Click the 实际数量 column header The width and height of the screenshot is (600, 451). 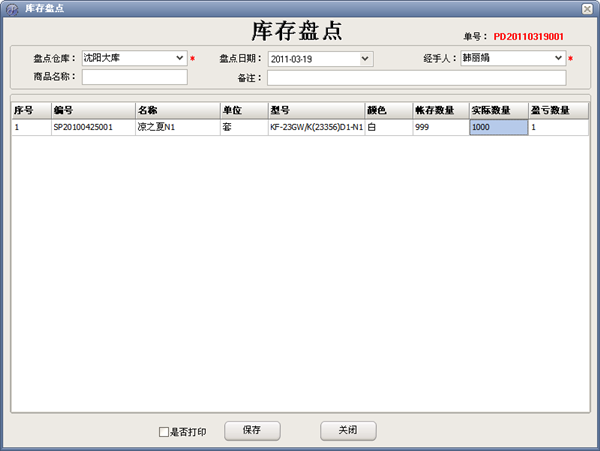click(x=497, y=110)
